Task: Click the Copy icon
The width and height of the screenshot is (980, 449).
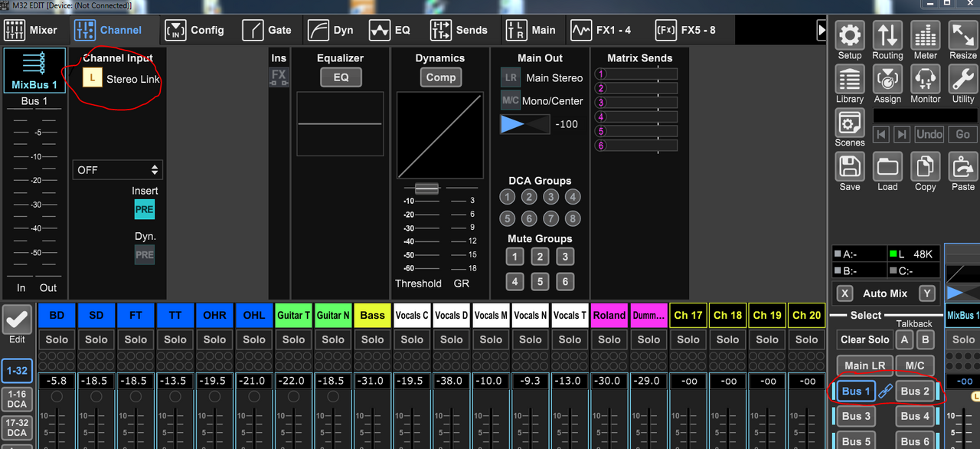Action: tap(926, 167)
